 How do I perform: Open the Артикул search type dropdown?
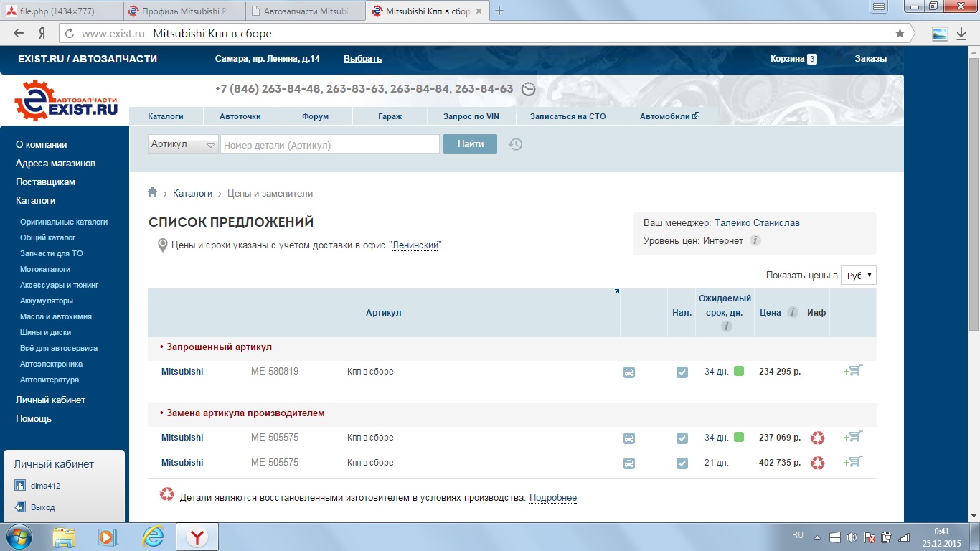(184, 144)
